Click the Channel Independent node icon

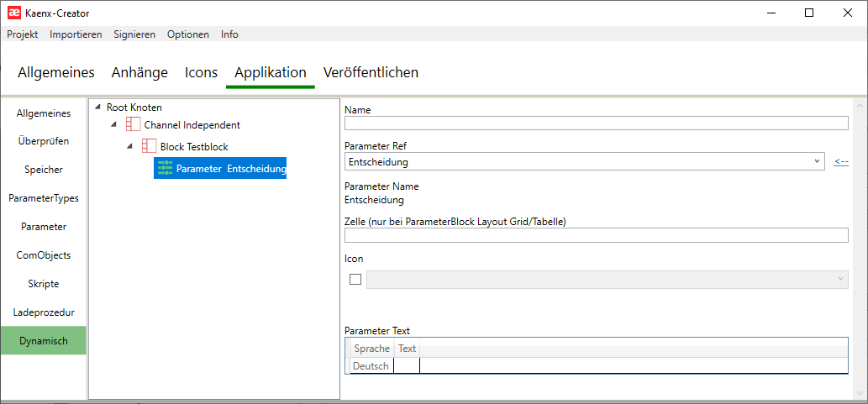pos(133,125)
